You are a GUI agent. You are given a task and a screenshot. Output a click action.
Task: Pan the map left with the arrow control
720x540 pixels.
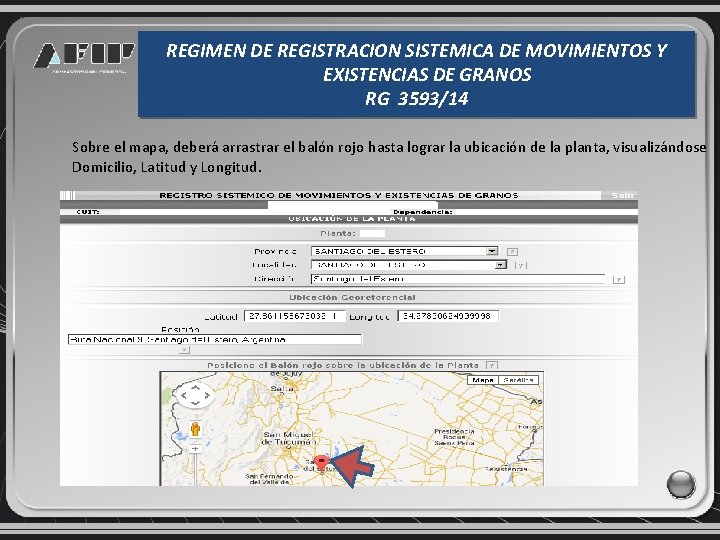click(185, 395)
